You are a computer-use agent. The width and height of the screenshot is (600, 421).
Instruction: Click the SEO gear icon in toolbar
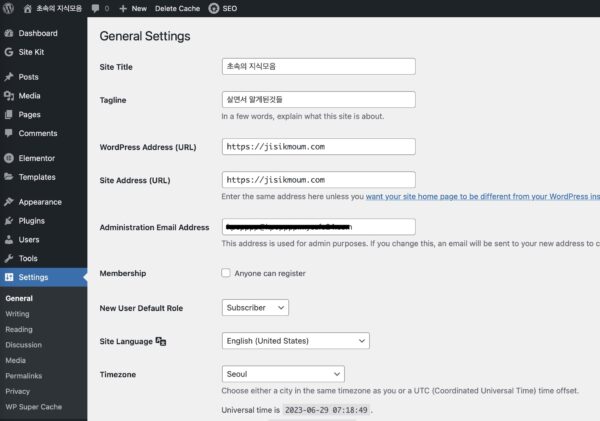[214, 8]
